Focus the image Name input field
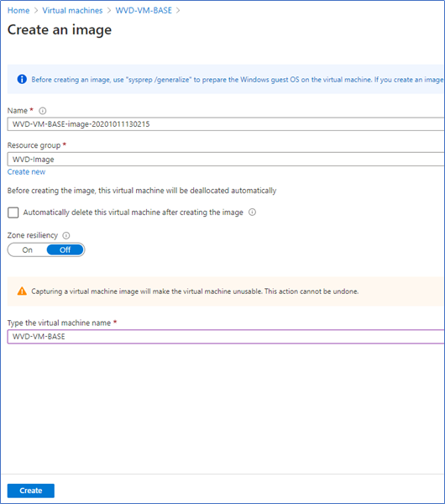This screenshot has height=504, width=445. click(x=226, y=124)
